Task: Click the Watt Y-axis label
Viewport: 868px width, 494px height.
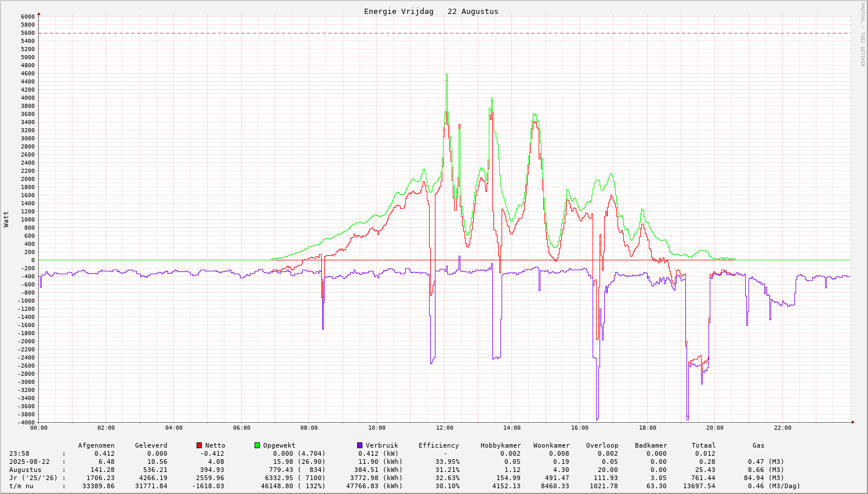Action: [x=6, y=219]
